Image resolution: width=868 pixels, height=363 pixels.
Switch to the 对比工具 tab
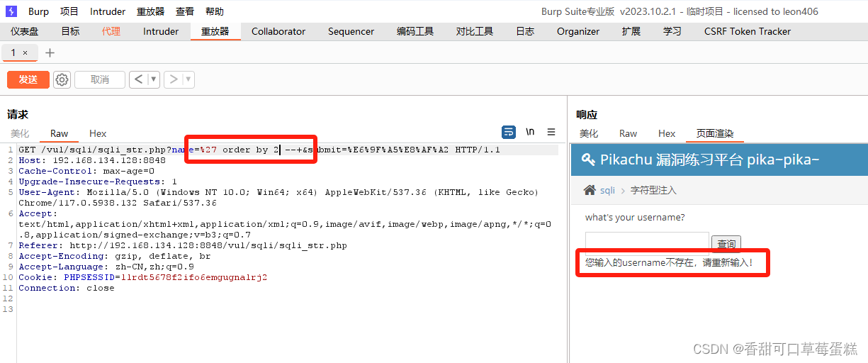point(475,31)
